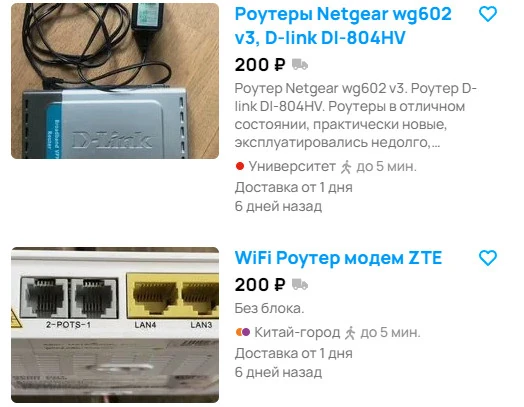
Task: Add Netgear routers listing to favorites
Action: [488, 14]
